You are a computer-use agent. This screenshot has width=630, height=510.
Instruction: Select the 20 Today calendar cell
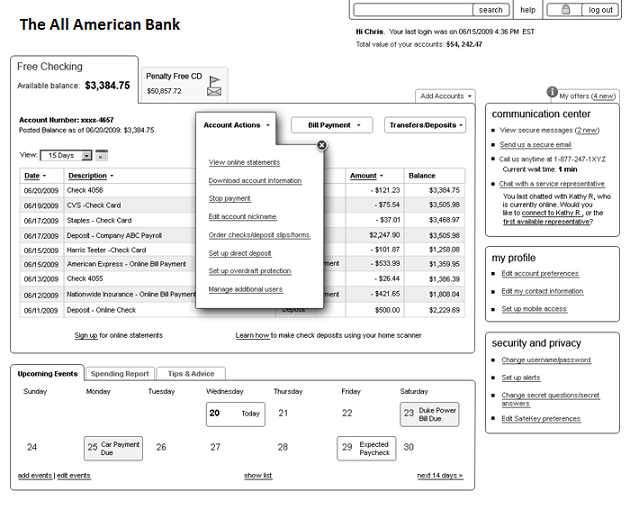coord(235,414)
